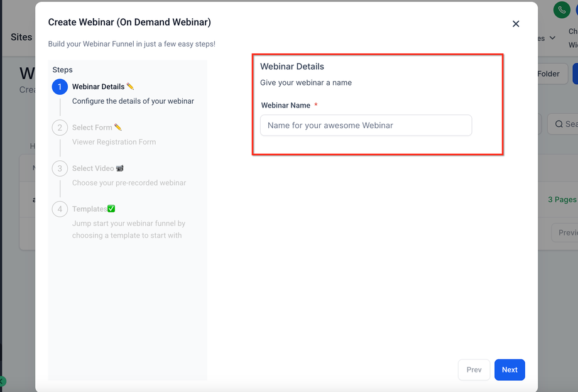Viewport: 578px width, 392px height.
Task: Expand the chevron dropdown in top navigation
Action: (x=552, y=38)
